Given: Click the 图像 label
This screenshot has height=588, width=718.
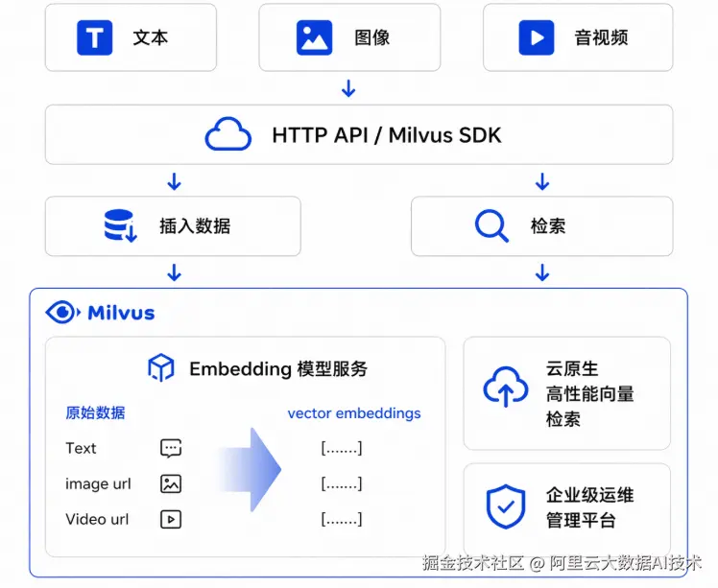Looking at the screenshot, I should tap(372, 37).
